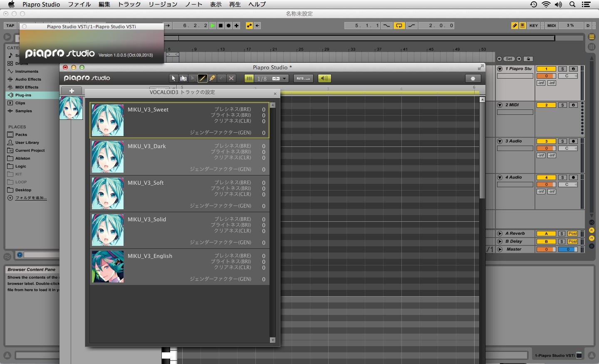Image resolution: width=599 pixels, height=364 pixels.
Task: Click the lock envelopes icon
Action: (528, 59)
